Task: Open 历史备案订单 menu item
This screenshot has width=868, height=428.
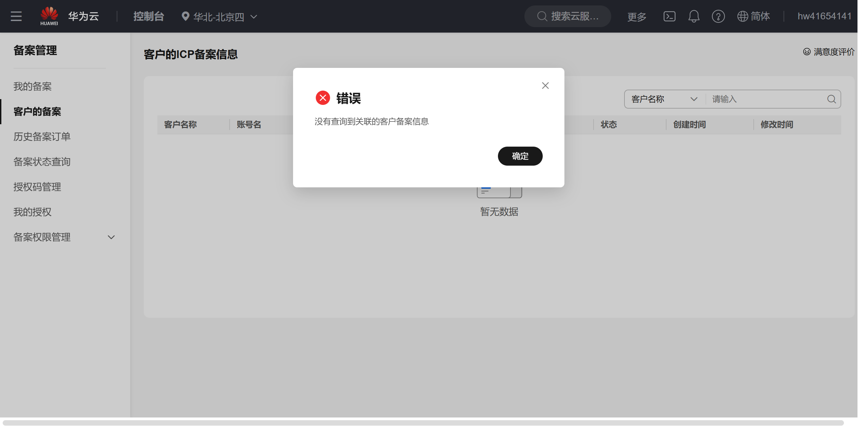Action: coord(42,136)
